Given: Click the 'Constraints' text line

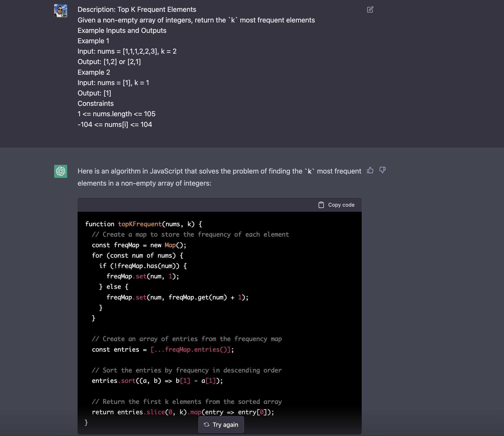Looking at the screenshot, I should tap(96, 103).
